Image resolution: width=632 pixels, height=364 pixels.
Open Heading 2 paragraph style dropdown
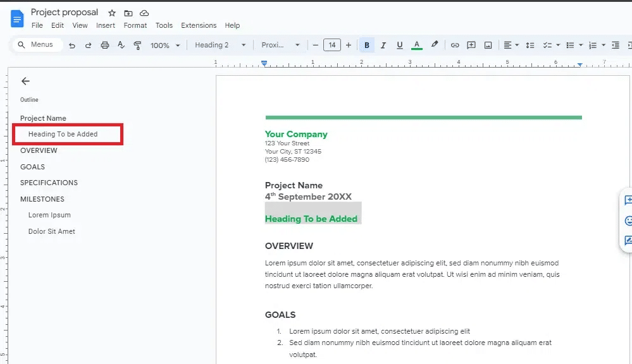tap(220, 45)
